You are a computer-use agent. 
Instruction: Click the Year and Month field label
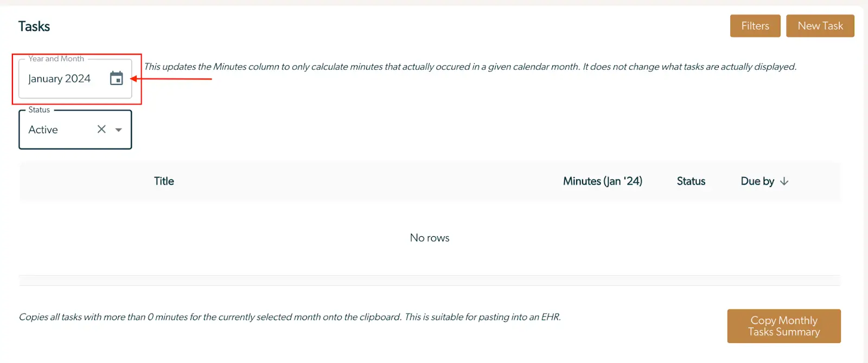pos(56,59)
